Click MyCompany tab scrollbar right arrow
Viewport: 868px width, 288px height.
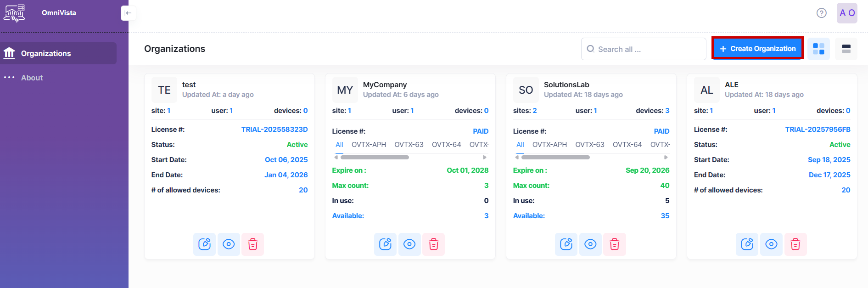tap(485, 157)
